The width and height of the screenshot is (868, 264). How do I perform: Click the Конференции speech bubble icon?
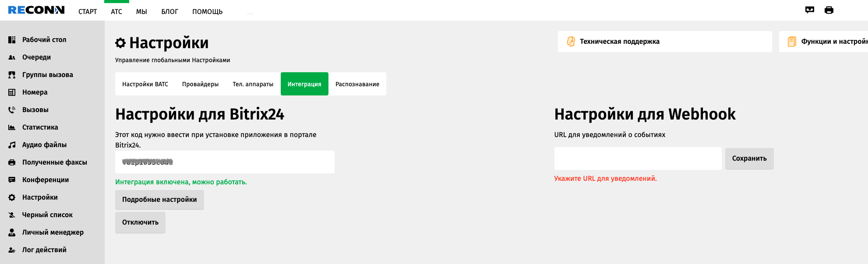click(12, 180)
